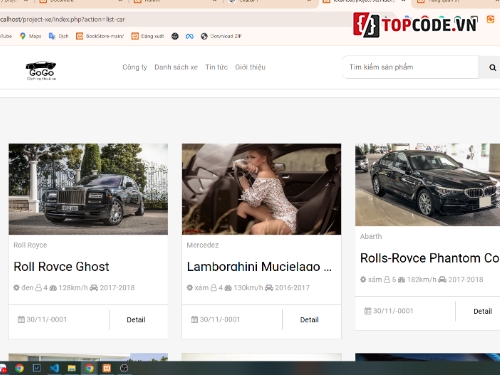Open the OBS icon in taskbar
This screenshot has width=500, height=375.
(x=124, y=368)
